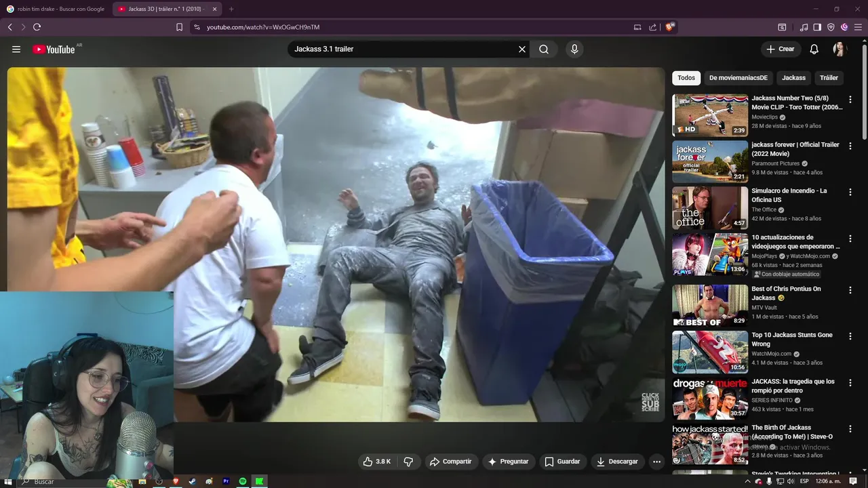Open the YouTube account avatar menu

[x=840, y=49]
